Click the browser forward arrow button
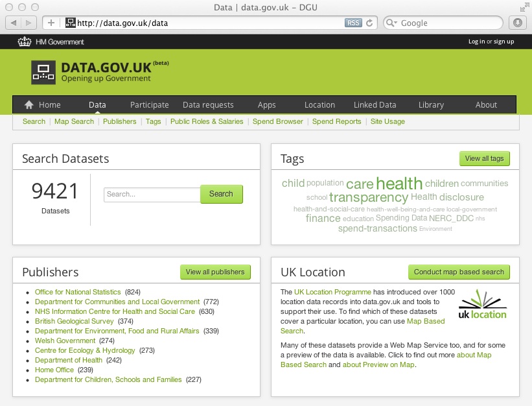The height and width of the screenshot is (406, 532). click(29, 23)
